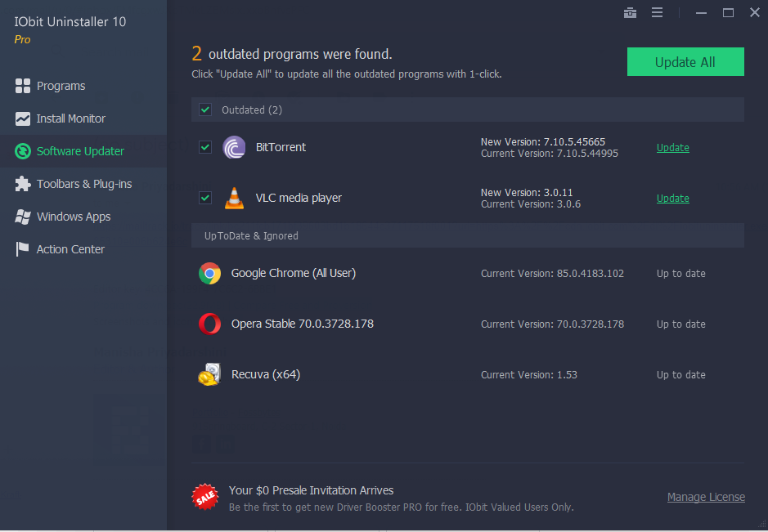
Task: Click the BitTorrent program icon
Action: tap(234, 148)
